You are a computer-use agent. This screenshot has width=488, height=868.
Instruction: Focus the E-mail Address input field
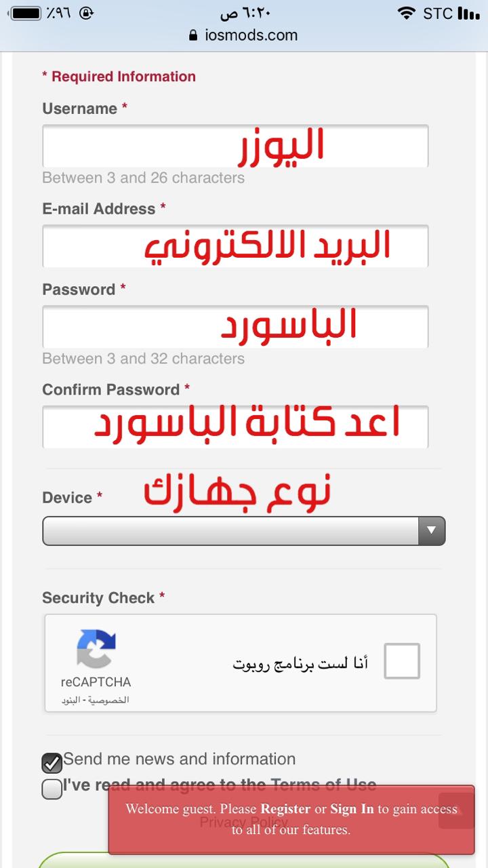pos(235,246)
